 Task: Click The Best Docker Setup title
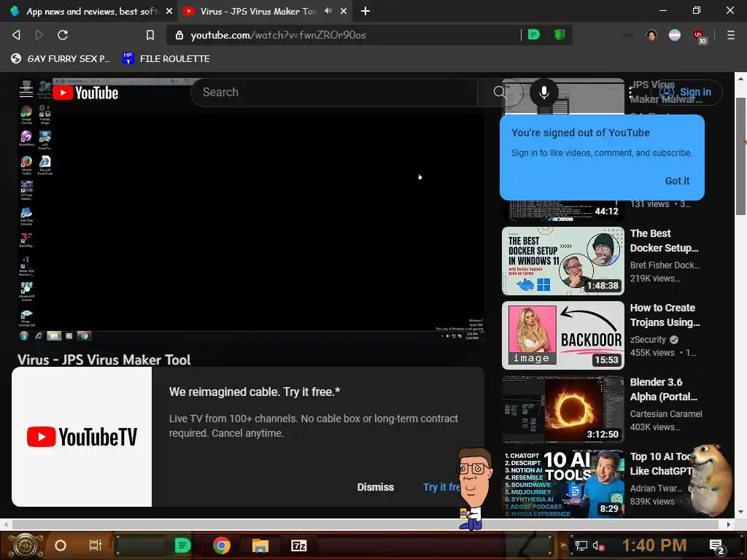[664, 241]
